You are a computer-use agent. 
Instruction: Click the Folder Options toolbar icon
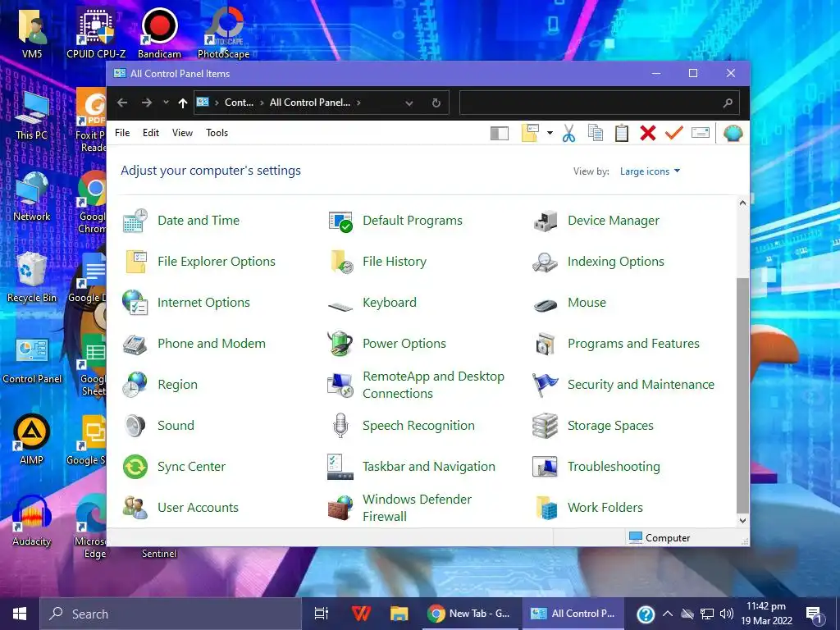tap(530, 133)
